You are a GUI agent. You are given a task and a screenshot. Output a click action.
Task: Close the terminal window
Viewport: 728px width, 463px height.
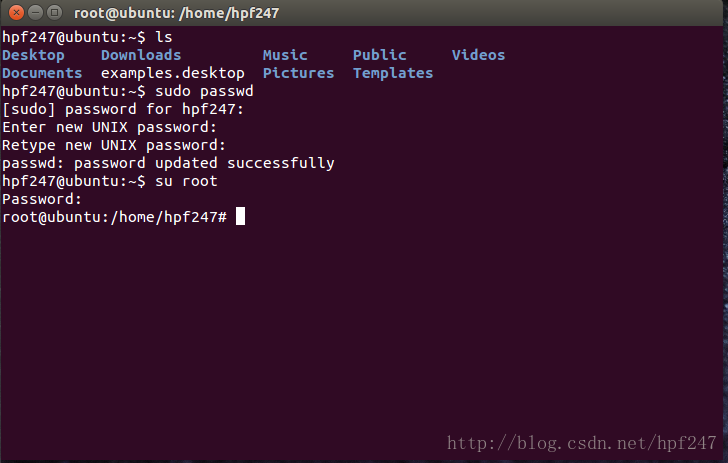tap(16, 13)
